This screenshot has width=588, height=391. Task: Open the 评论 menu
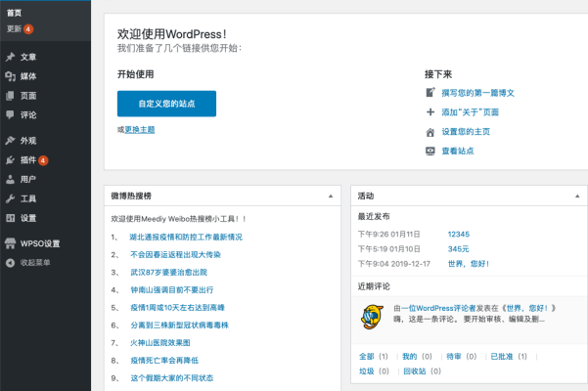click(x=28, y=115)
